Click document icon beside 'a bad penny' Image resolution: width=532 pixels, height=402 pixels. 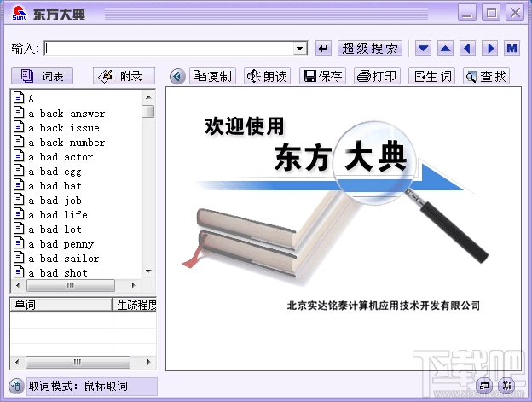click(x=19, y=242)
